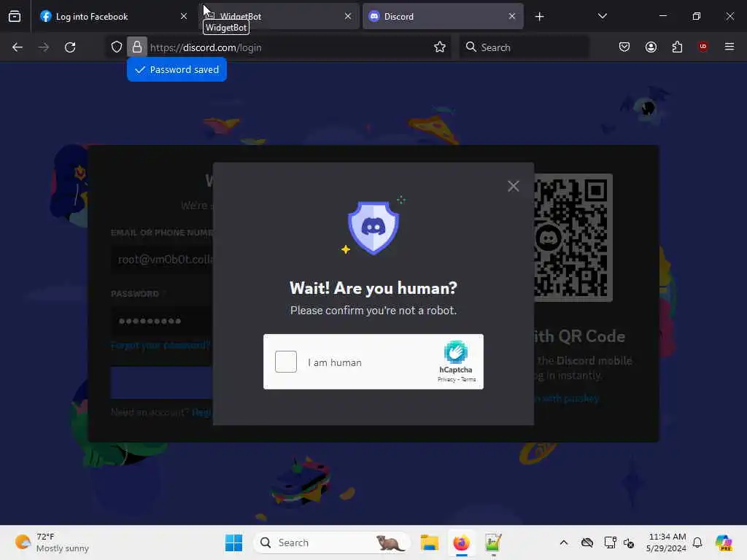Open notepad-style app in taskbar

point(493,542)
